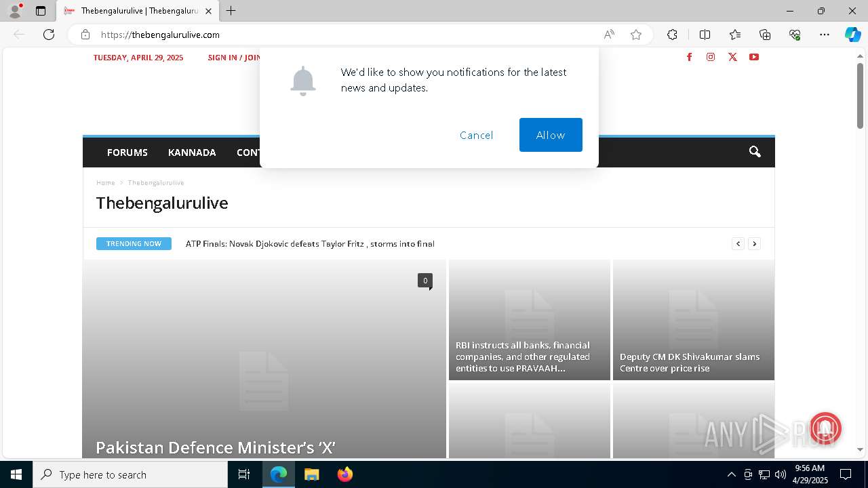
Task: Click the page vertical scrollbar thumb
Action: [860, 95]
